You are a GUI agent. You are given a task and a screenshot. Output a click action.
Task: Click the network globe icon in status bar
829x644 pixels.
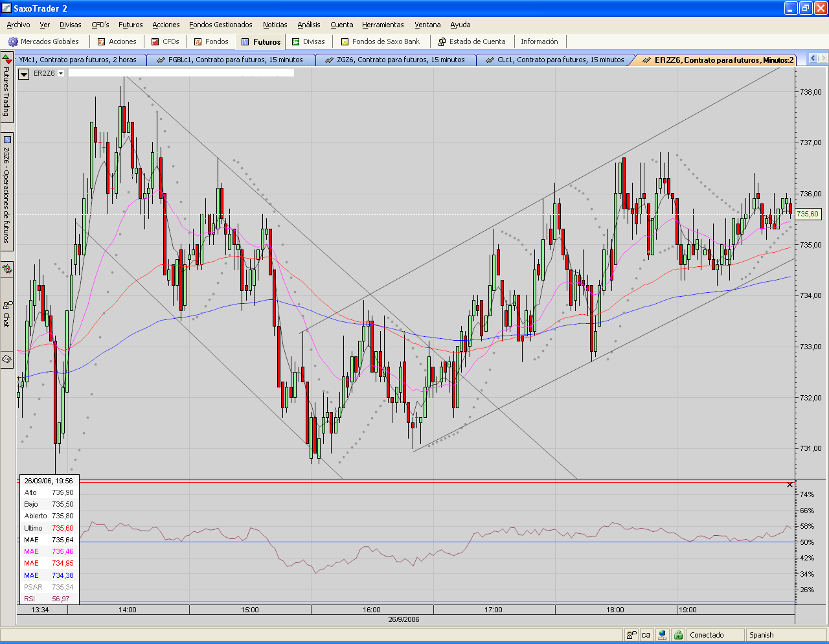pos(662,635)
